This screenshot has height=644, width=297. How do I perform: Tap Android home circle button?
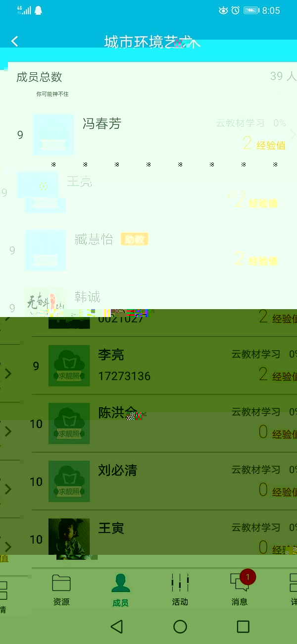180,627
